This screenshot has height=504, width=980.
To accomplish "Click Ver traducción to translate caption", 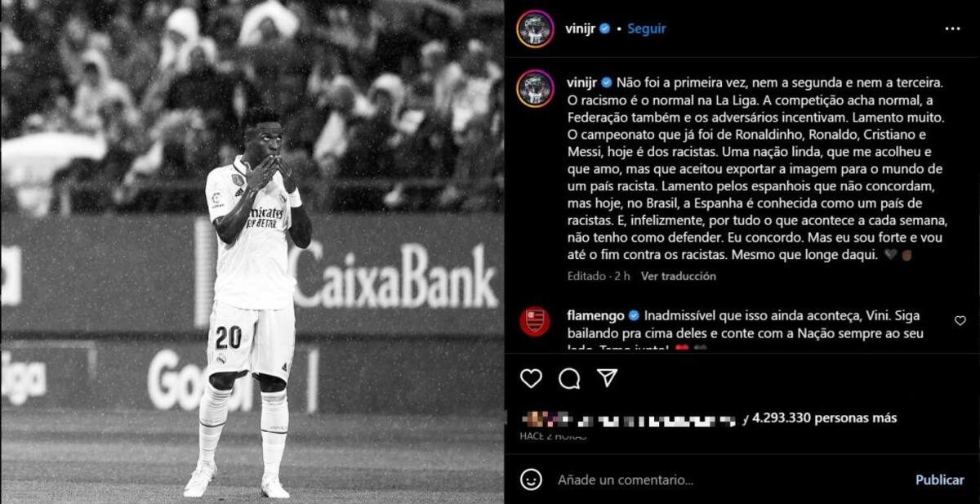I will [678, 276].
